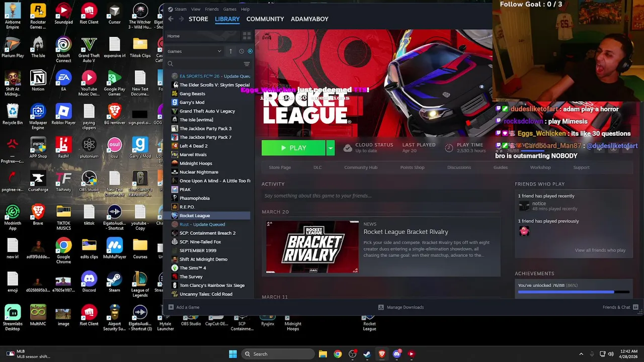Go back with the Steam back arrow

171,19
